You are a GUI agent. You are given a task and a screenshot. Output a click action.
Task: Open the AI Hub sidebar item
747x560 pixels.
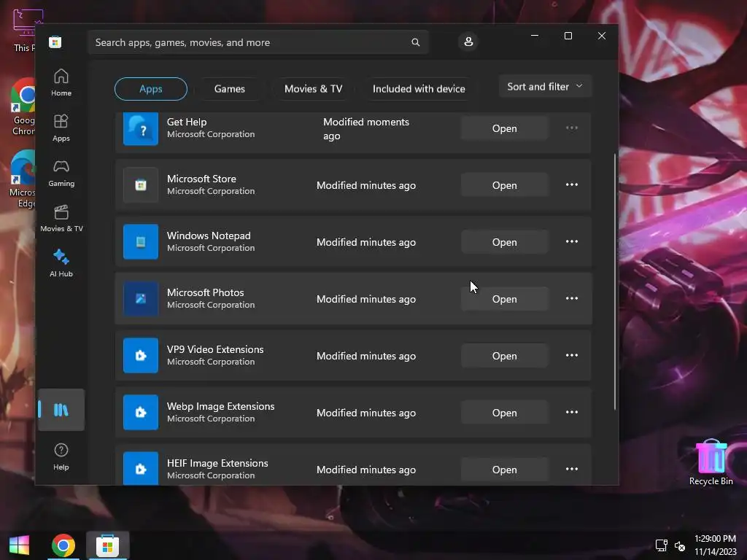coord(61,263)
